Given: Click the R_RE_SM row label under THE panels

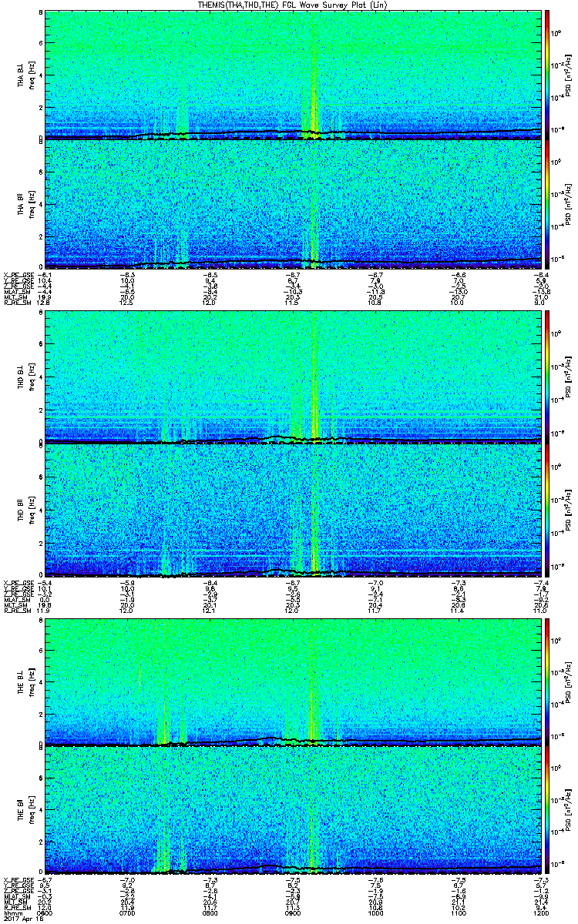Looking at the screenshot, I should point(16,907).
